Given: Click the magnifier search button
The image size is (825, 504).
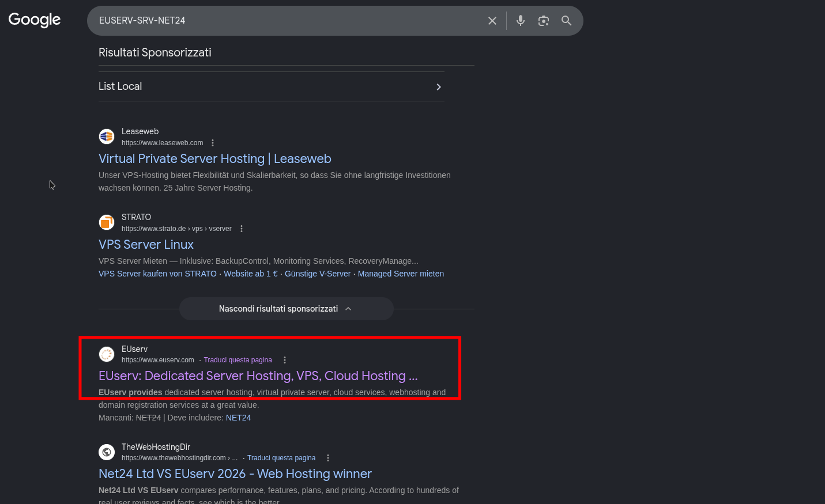Looking at the screenshot, I should 567,21.
